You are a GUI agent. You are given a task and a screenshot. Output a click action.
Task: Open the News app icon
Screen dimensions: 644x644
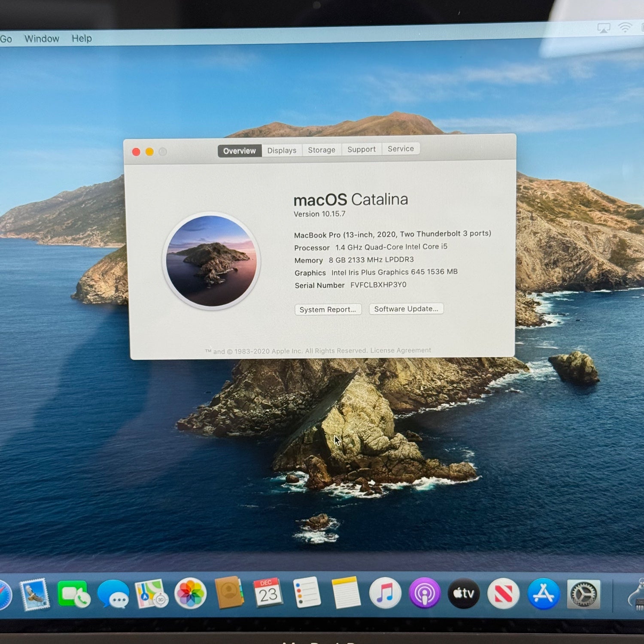click(503, 594)
